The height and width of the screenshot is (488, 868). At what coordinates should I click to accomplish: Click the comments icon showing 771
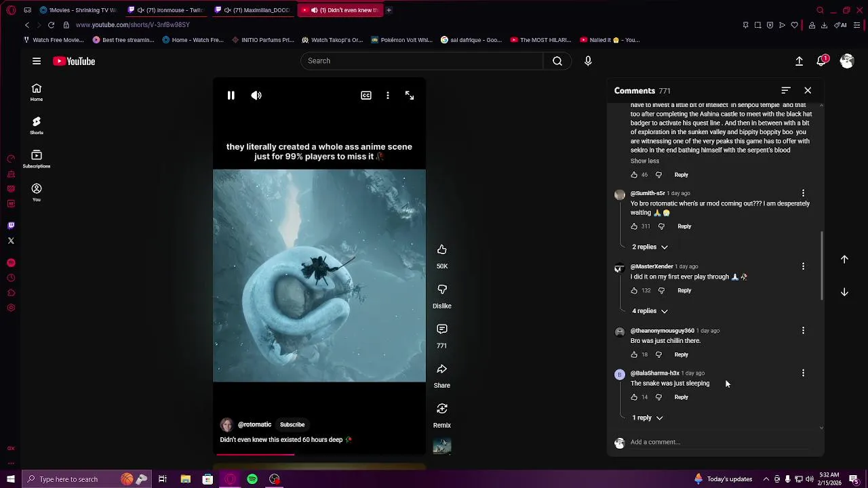pyautogui.click(x=442, y=329)
